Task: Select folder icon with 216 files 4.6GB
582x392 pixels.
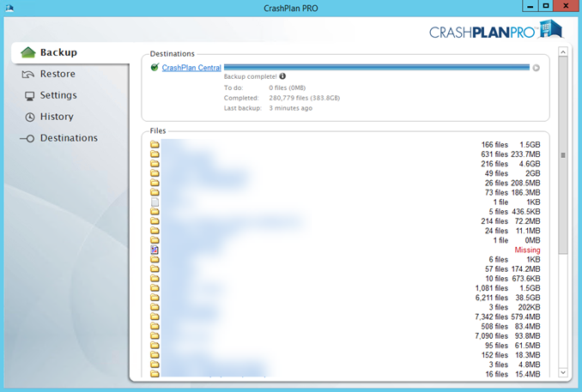Action: click(155, 164)
